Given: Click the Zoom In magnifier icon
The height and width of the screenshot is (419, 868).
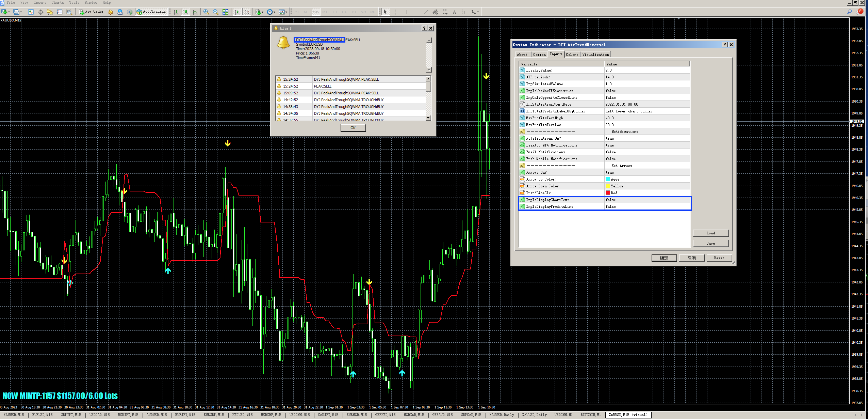Looking at the screenshot, I should [206, 12].
